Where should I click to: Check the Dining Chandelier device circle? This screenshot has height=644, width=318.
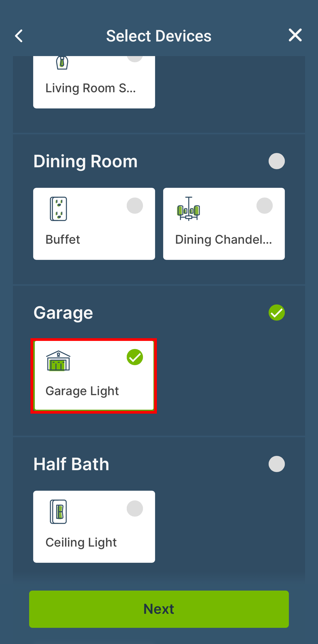point(265,205)
